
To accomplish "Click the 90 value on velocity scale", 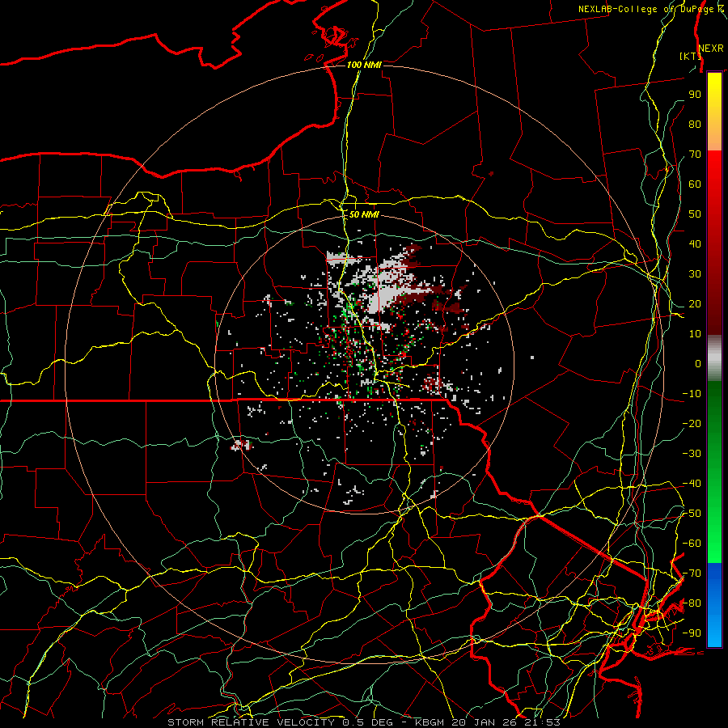I will tap(695, 95).
